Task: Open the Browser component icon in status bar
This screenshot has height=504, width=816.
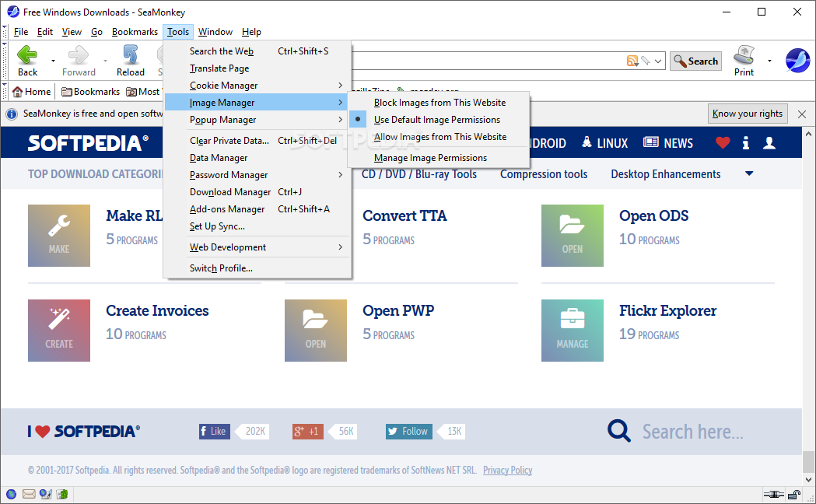Action: coord(11,494)
